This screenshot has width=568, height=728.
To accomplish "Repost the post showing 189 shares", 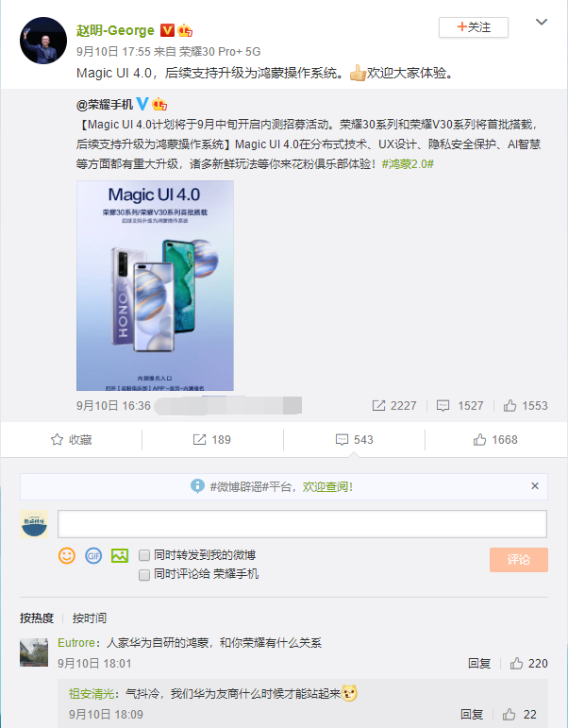I will 211,440.
